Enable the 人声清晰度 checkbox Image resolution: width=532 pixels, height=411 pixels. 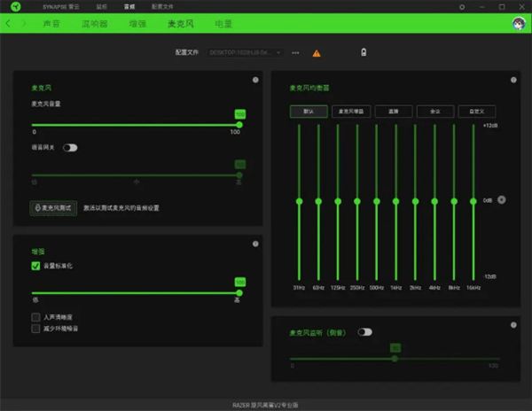click(35, 316)
